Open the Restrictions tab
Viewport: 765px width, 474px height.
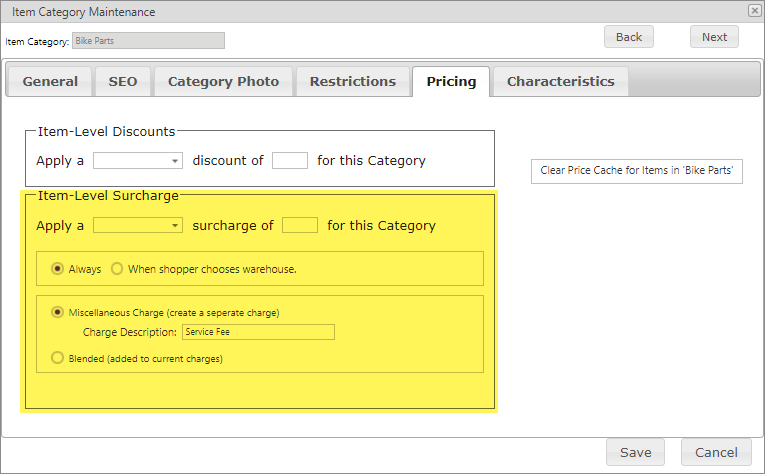pyautogui.click(x=353, y=81)
